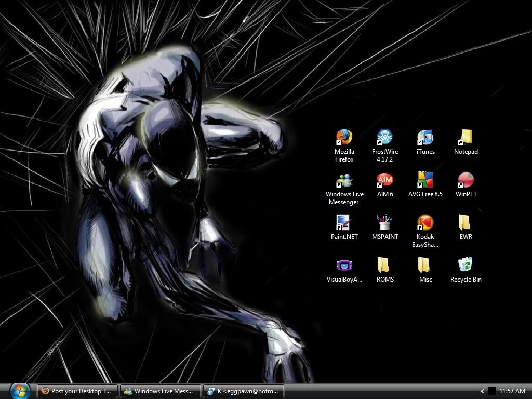The width and height of the screenshot is (532, 399).
Task: Select the Kodak EasyShare icon
Action: pyautogui.click(x=425, y=223)
